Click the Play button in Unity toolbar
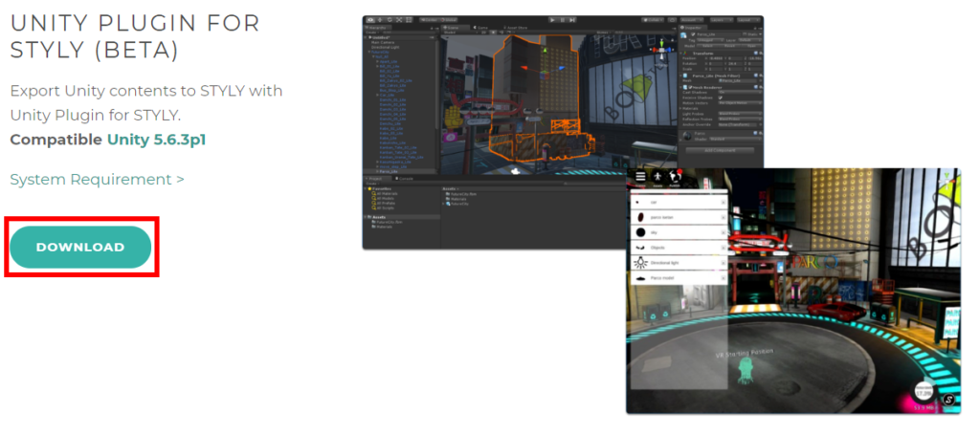 552,20
